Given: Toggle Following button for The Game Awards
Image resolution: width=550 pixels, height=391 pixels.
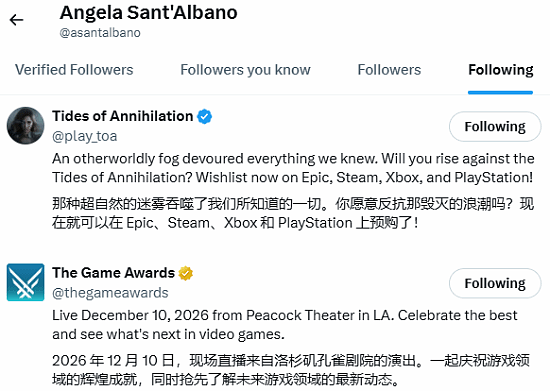Looking at the screenshot, I should tap(495, 283).
